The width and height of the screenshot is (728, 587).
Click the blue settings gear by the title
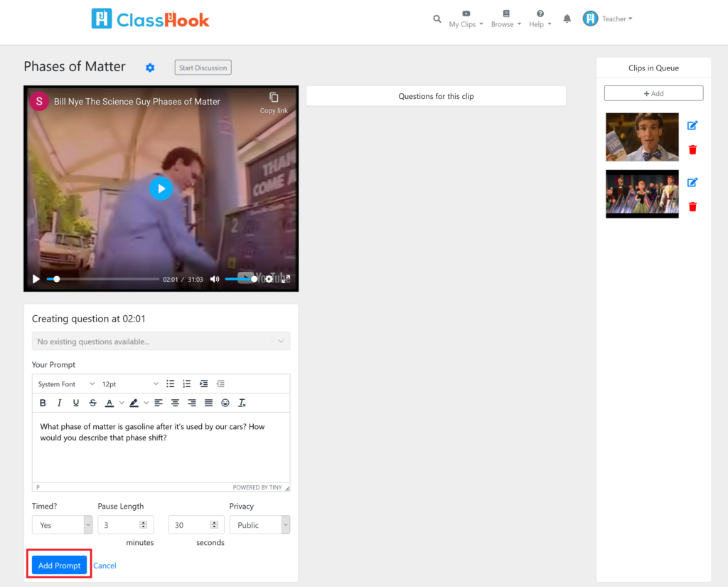pyautogui.click(x=150, y=68)
